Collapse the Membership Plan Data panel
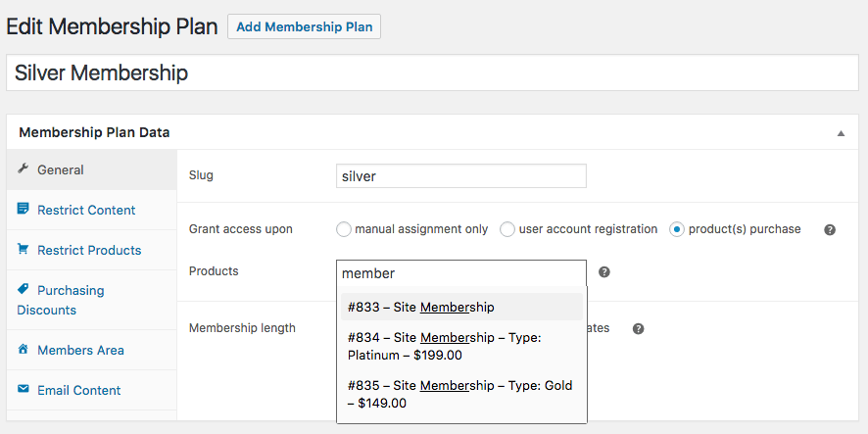The width and height of the screenshot is (868, 434). tap(841, 133)
